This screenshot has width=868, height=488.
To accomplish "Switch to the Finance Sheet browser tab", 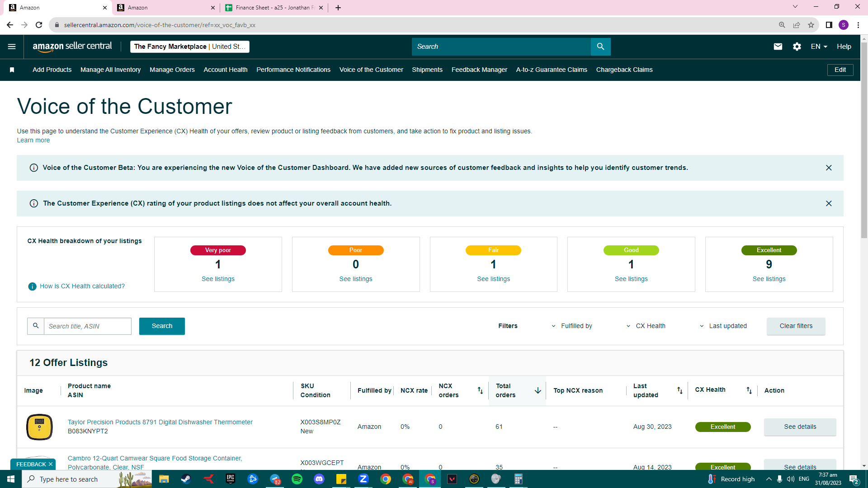I will pyautogui.click(x=274, y=8).
